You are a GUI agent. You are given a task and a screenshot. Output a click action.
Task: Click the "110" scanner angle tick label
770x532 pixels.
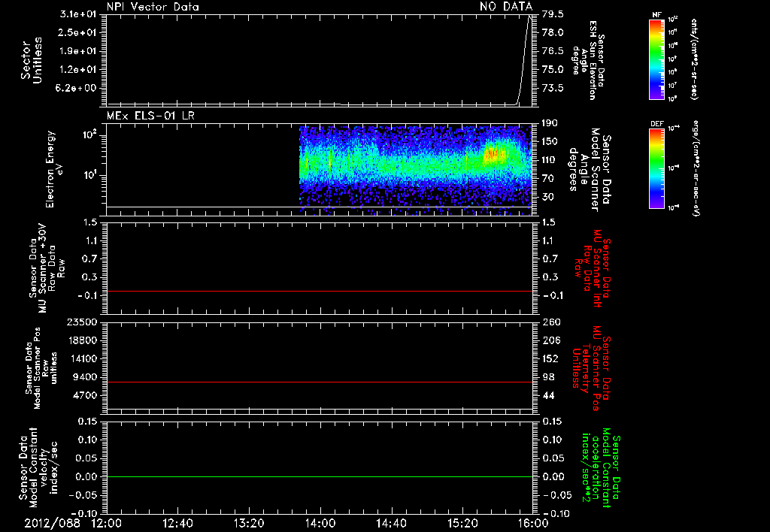click(x=550, y=160)
